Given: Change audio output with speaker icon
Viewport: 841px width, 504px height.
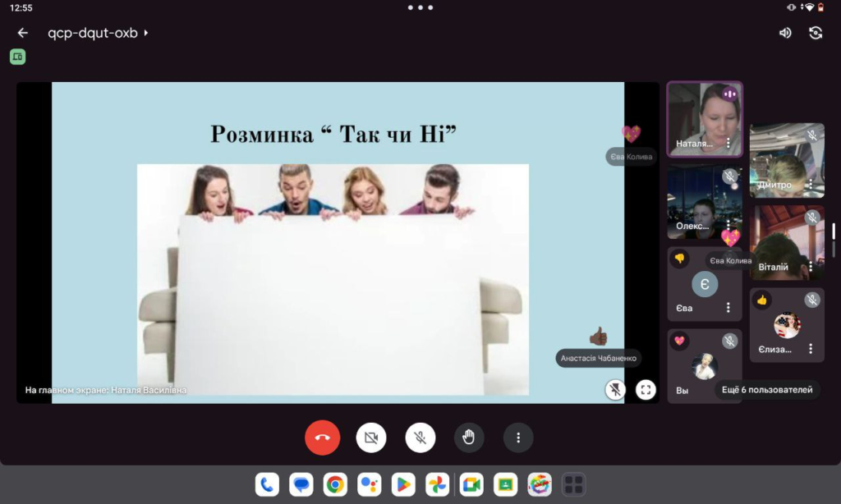Looking at the screenshot, I should point(785,33).
